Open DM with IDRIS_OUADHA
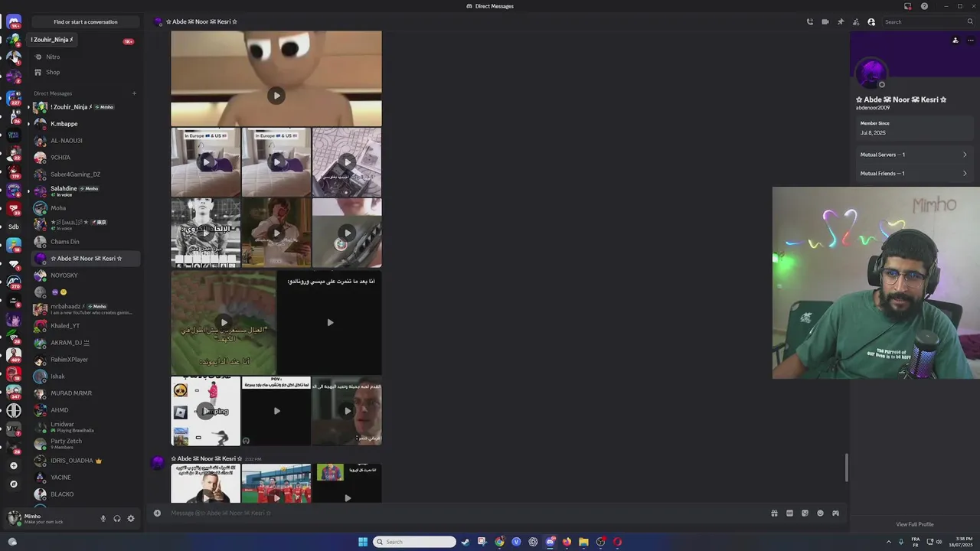Image resolution: width=980 pixels, height=551 pixels. (86, 461)
